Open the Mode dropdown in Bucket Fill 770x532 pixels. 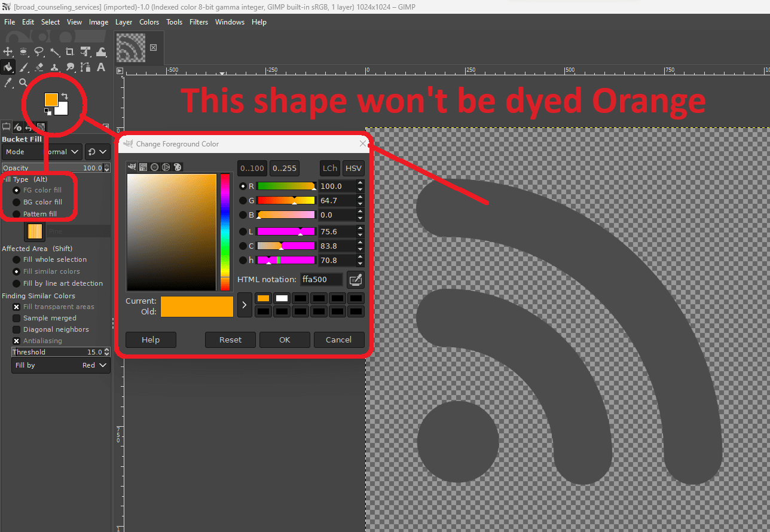[42, 152]
